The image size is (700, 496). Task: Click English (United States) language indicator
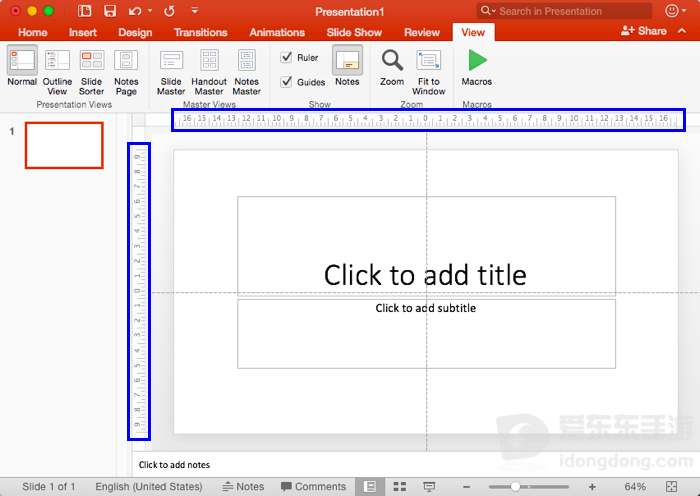(149, 487)
